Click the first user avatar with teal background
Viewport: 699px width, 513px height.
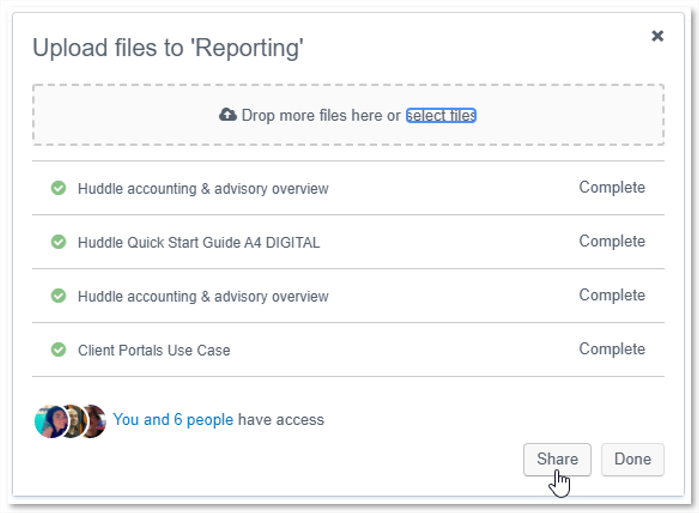pyautogui.click(x=51, y=421)
